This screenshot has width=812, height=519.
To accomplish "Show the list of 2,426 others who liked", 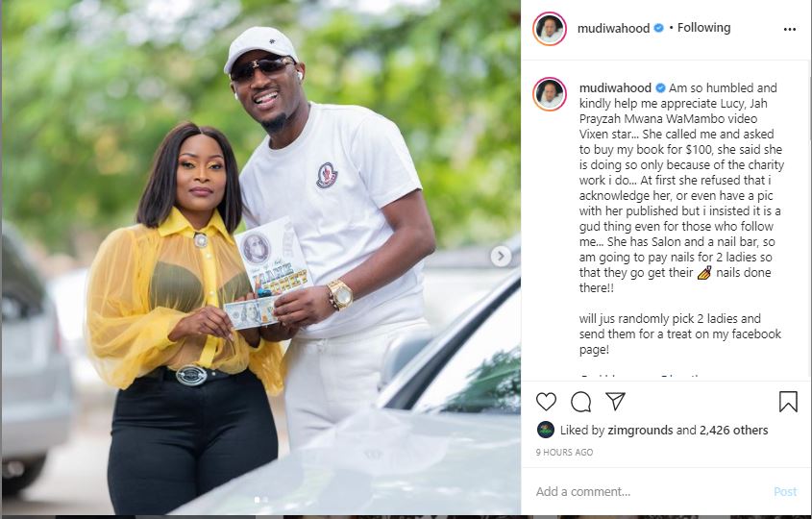I will (734, 430).
